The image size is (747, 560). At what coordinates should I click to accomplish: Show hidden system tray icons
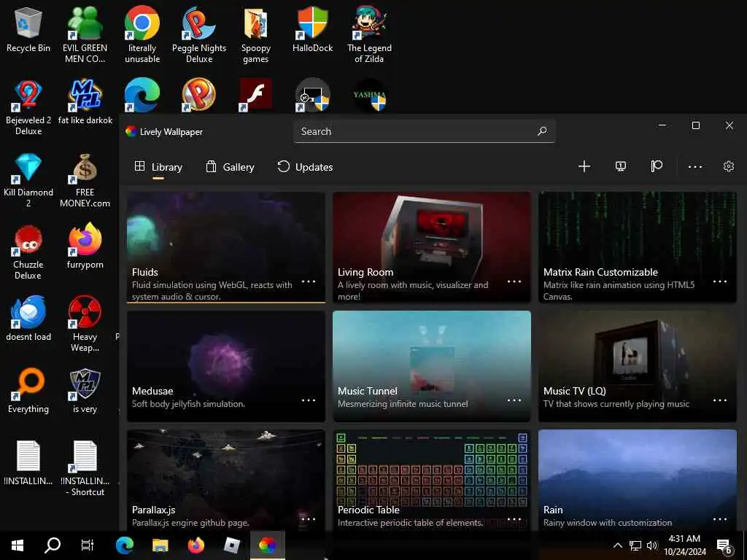coord(617,545)
